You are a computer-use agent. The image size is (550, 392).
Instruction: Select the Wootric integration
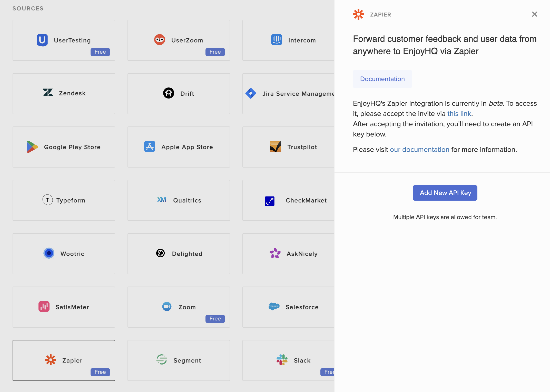click(x=64, y=253)
